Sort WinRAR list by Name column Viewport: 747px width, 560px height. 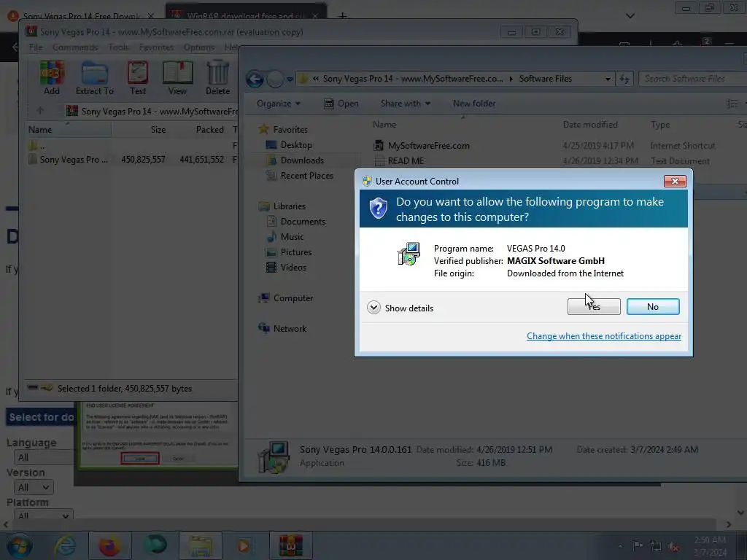pyautogui.click(x=68, y=130)
